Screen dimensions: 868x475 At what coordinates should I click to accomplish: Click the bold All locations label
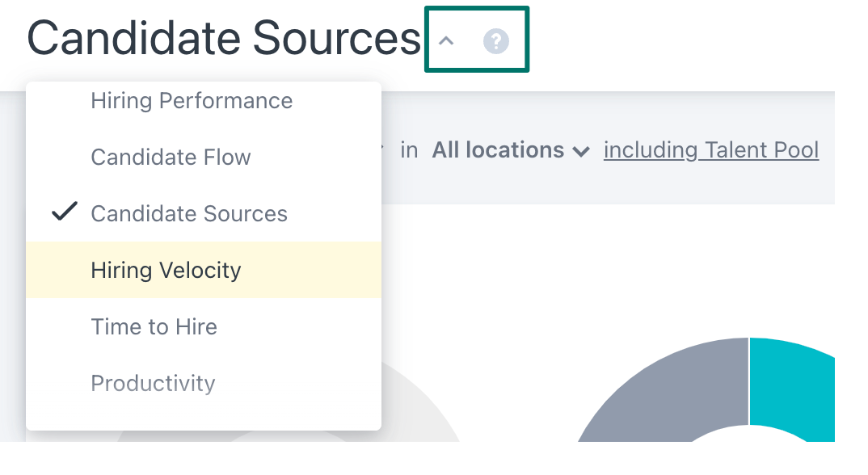[498, 150]
